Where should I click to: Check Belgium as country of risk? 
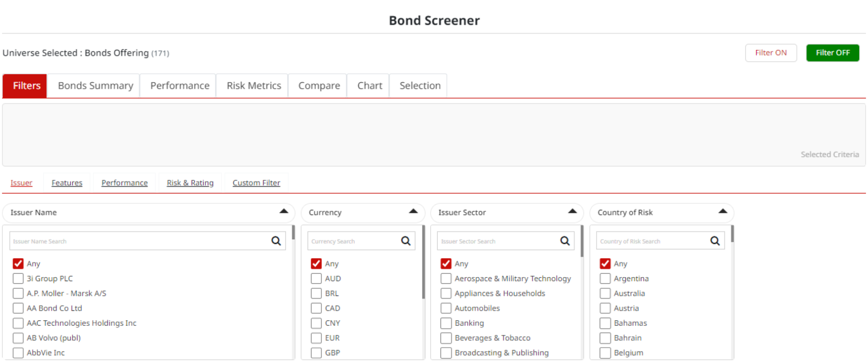pos(605,353)
